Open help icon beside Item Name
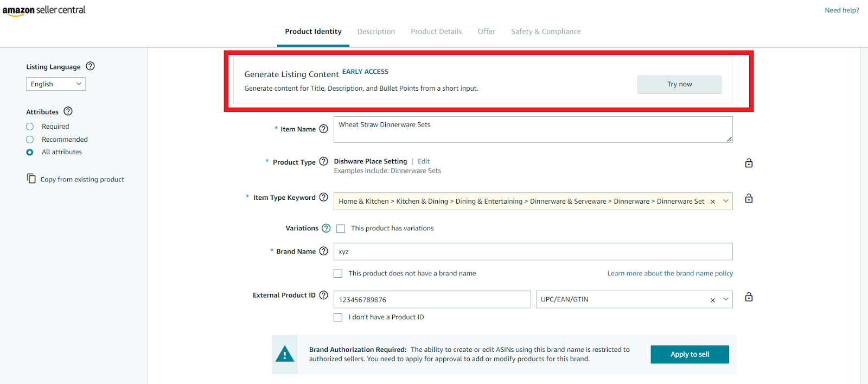The height and width of the screenshot is (384, 868). (x=324, y=129)
